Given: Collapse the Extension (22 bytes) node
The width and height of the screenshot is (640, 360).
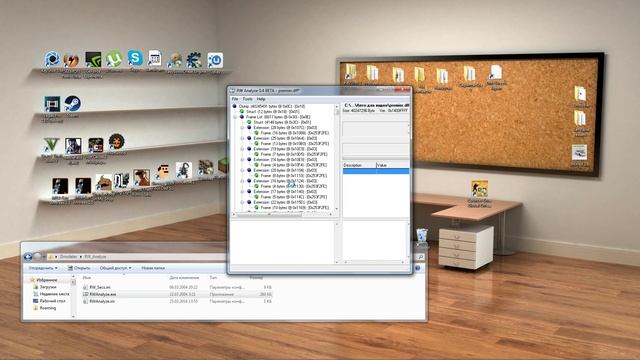Looking at the screenshot, I should [242, 202].
